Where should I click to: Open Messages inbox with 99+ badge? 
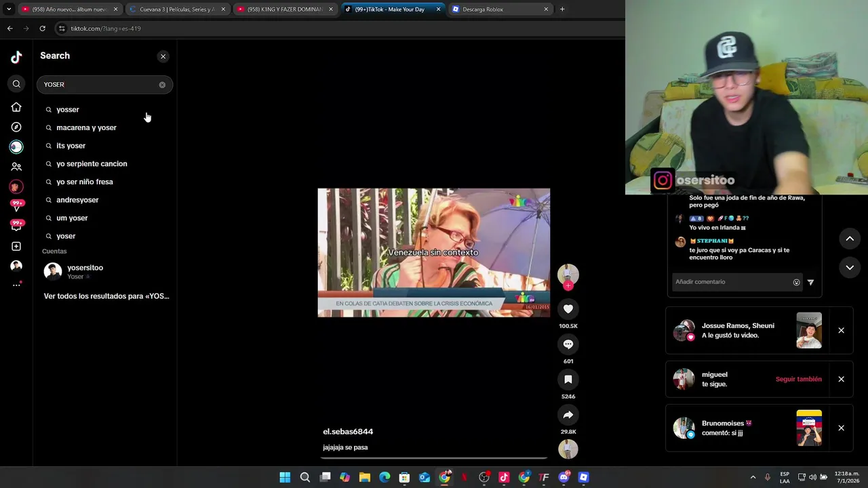coord(16,226)
